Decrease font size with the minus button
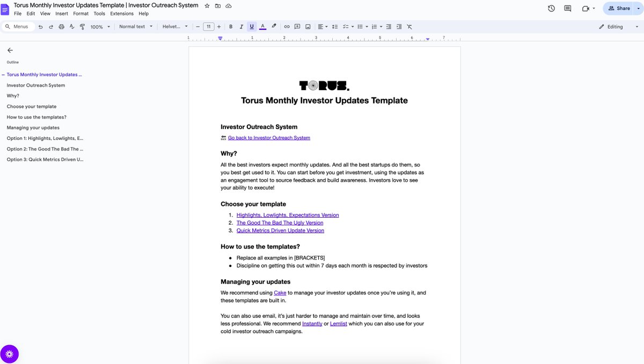The height and width of the screenshot is (364, 644). [x=197, y=27]
